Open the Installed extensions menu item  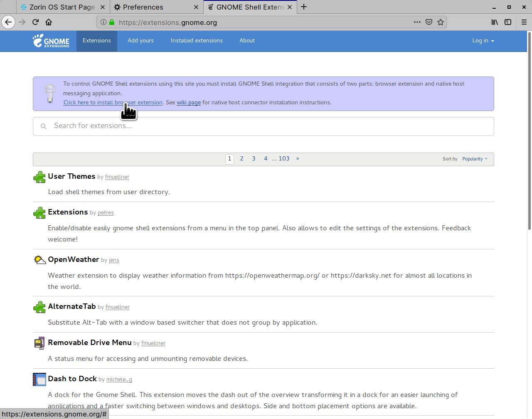(x=197, y=41)
